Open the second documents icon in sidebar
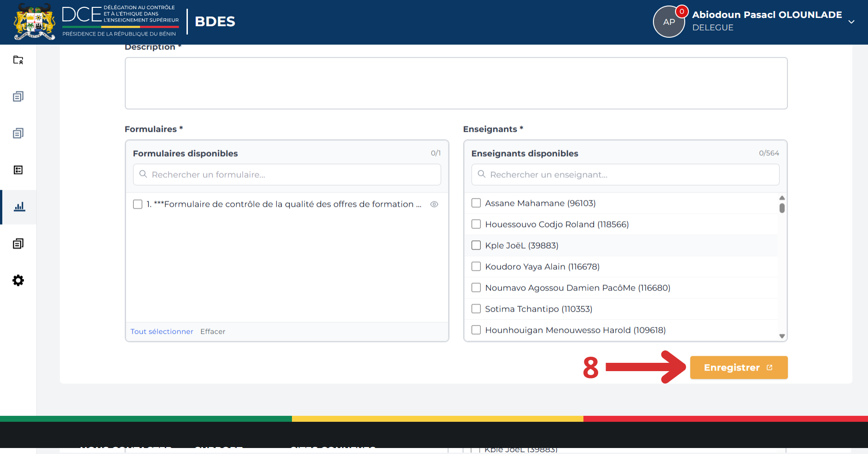This screenshot has height=454, width=868. (x=18, y=133)
